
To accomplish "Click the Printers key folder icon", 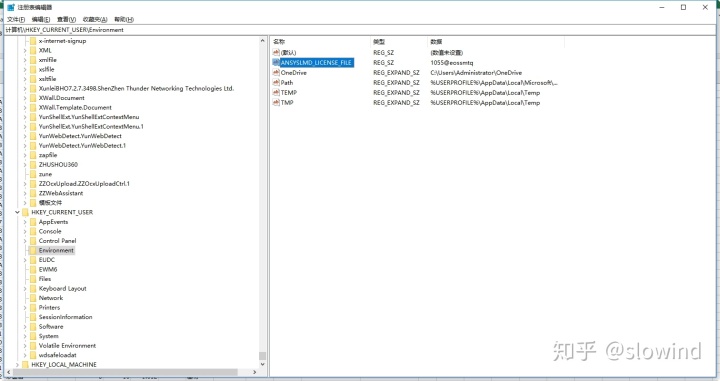I will coord(33,308).
